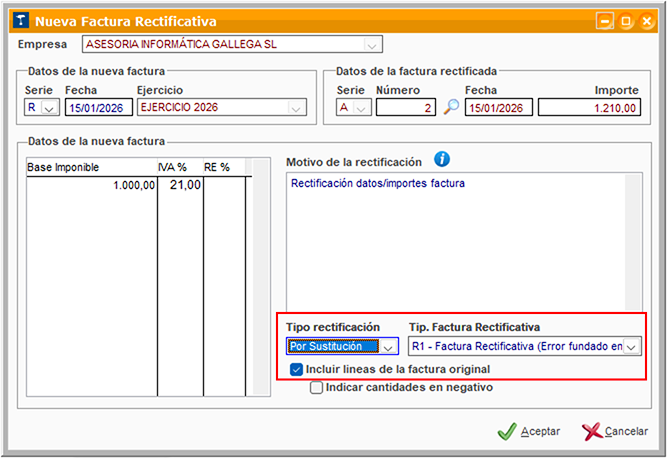
Task: Click the Motivo text area scrollbar
Action: (x=633, y=242)
